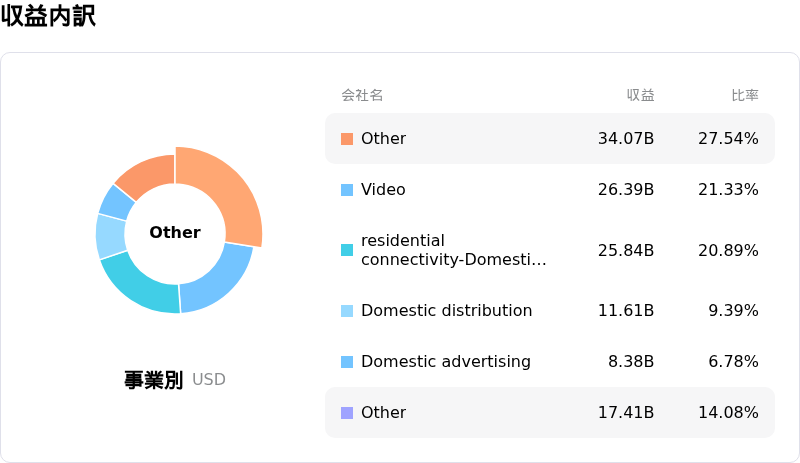Click the 収益内訳 heading

tap(48, 15)
